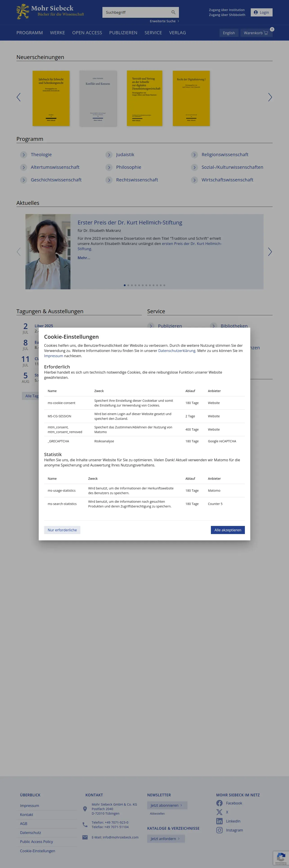Click the chevron icon beside Sozial-/Kulturwissenschaften
Viewport: 289px width, 868px height.
[x=194, y=167]
